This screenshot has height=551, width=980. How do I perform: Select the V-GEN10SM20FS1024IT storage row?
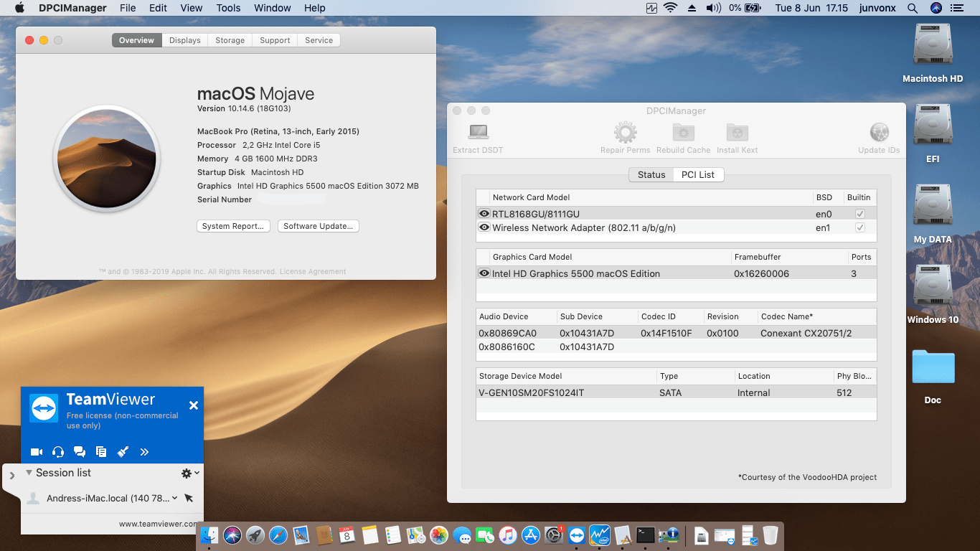tap(676, 392)
